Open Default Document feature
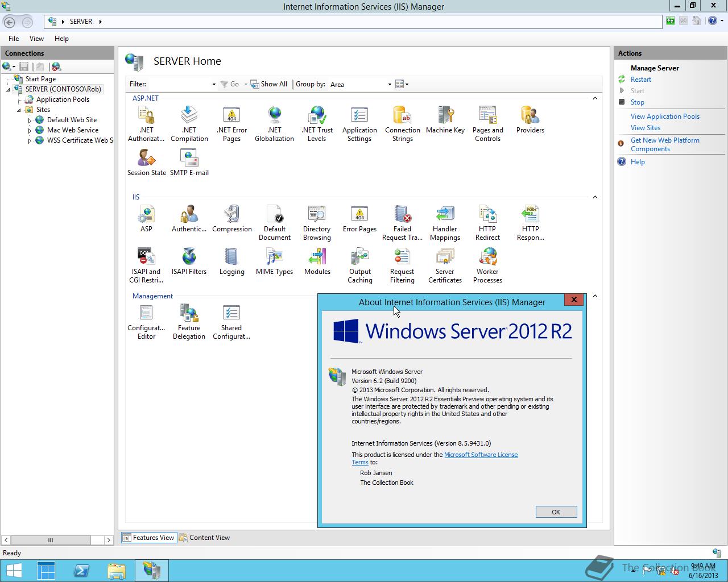The image size is (728, 582). pos(275,223)
